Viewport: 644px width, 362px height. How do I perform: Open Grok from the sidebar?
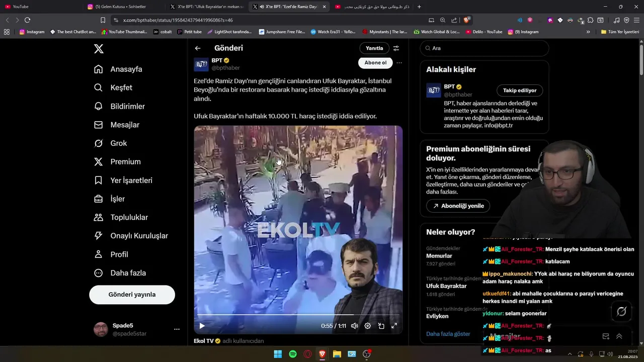click(x=110, y=143)
